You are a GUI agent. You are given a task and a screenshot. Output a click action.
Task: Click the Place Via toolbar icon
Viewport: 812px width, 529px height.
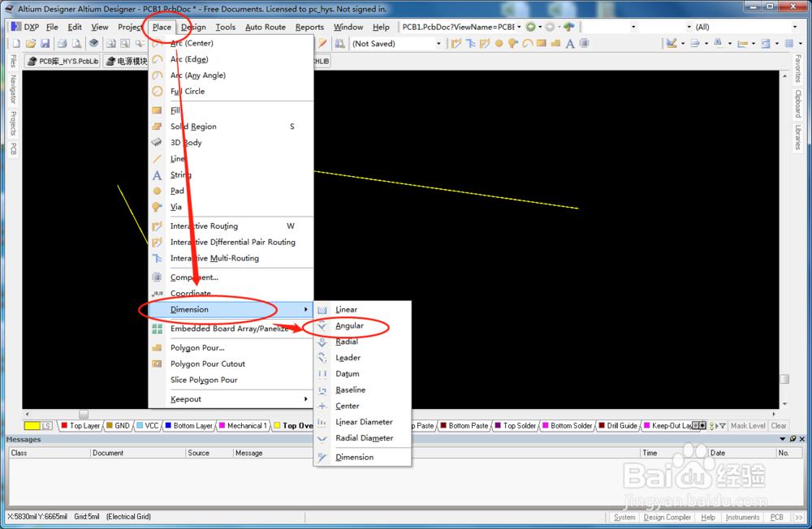(x=512, y=44)
